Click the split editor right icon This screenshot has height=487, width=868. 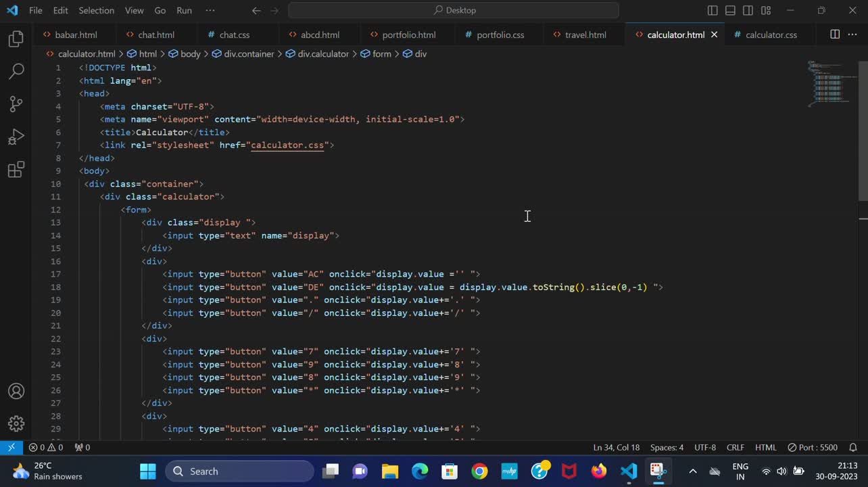(835, 34)
